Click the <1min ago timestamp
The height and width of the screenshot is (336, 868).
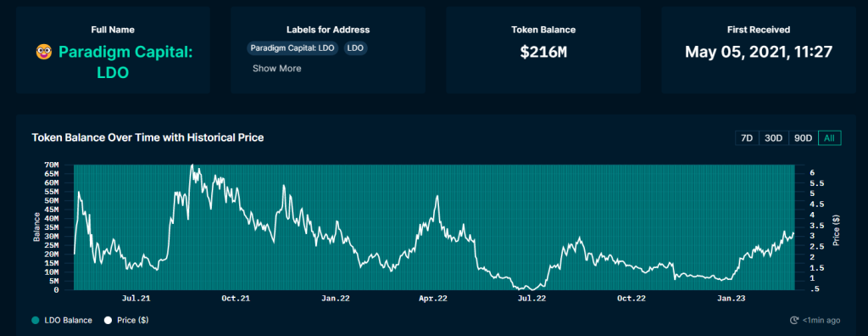tap(821, 320)
